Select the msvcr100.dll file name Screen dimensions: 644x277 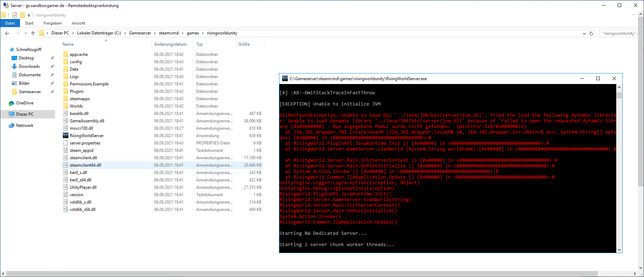click(81, 128)
